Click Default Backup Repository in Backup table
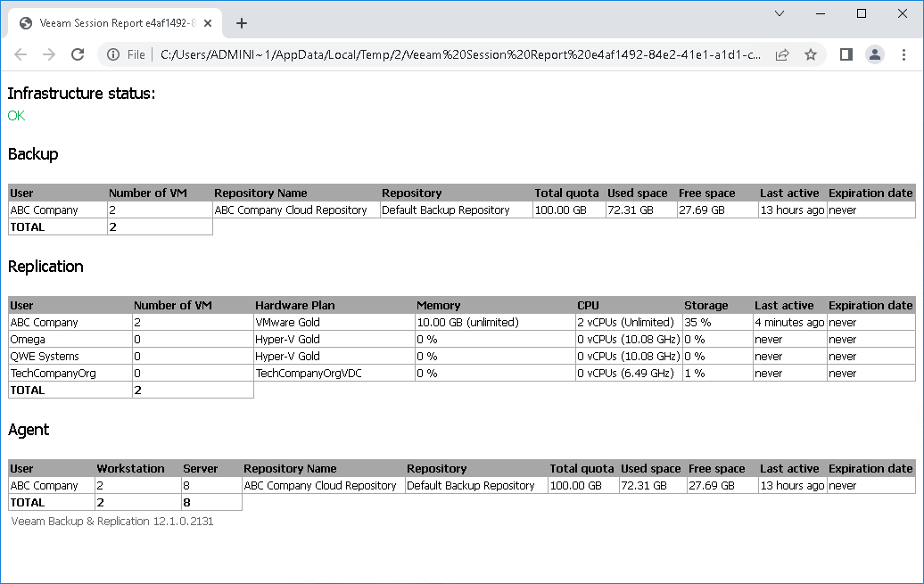The height and width of the screenshot is (584, 924). pos(446,210)
